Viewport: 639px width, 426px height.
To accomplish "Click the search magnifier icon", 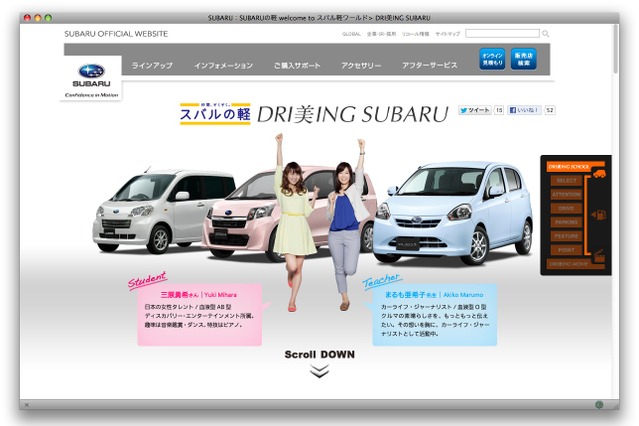I will 545,34.
